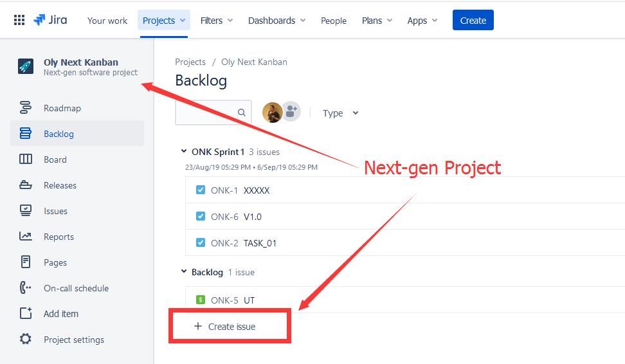Click the search magnifier icon
Image resolution: width=625 pixels, height=364 pixels.
242,113
